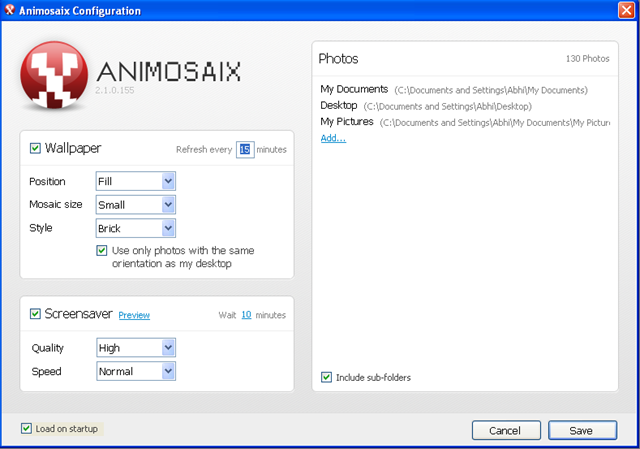The image size is (640, 449).
Task: Open the Quality dropdown
Action: [x=136, y=348]
